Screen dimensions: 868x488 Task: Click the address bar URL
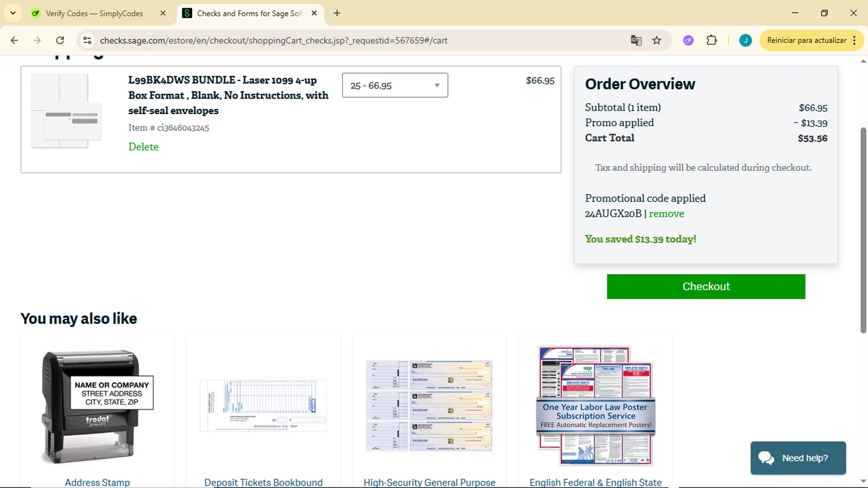(274, 41)
